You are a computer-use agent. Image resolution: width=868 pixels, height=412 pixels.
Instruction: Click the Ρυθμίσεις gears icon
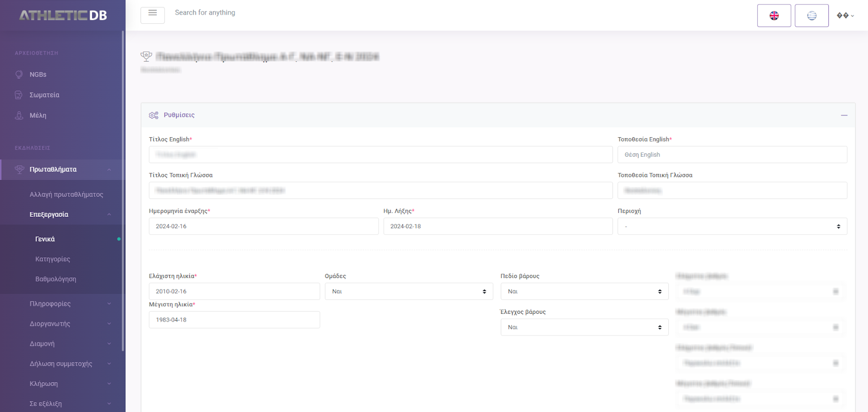point(154,115)
